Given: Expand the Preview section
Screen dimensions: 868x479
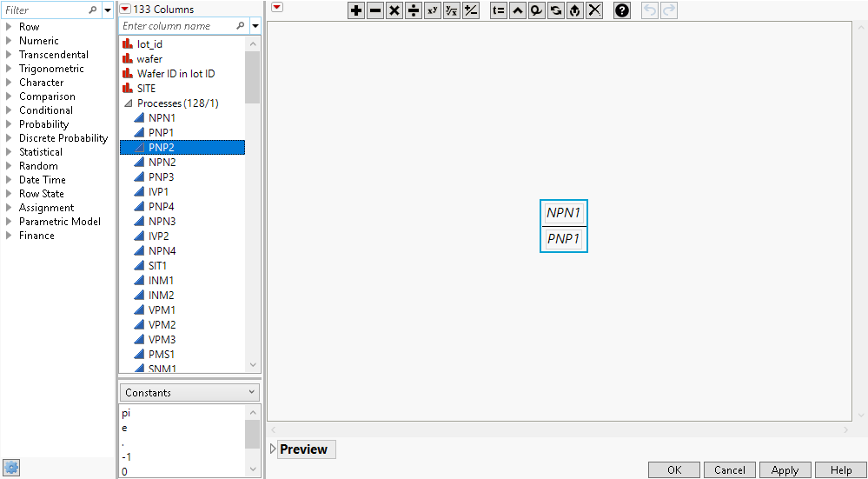Looking at the screenshot, I should point(272,449).
